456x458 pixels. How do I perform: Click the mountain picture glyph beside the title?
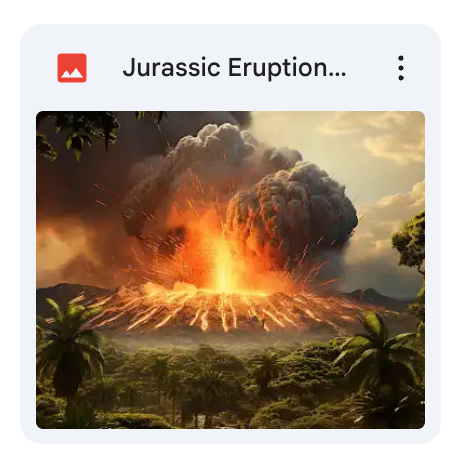tap(72, 68)
